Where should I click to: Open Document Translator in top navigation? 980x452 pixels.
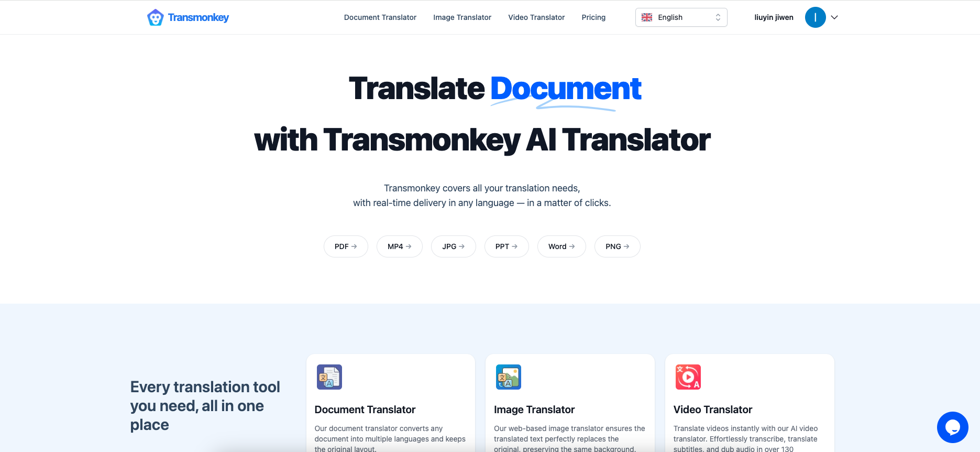pos(380,17)
